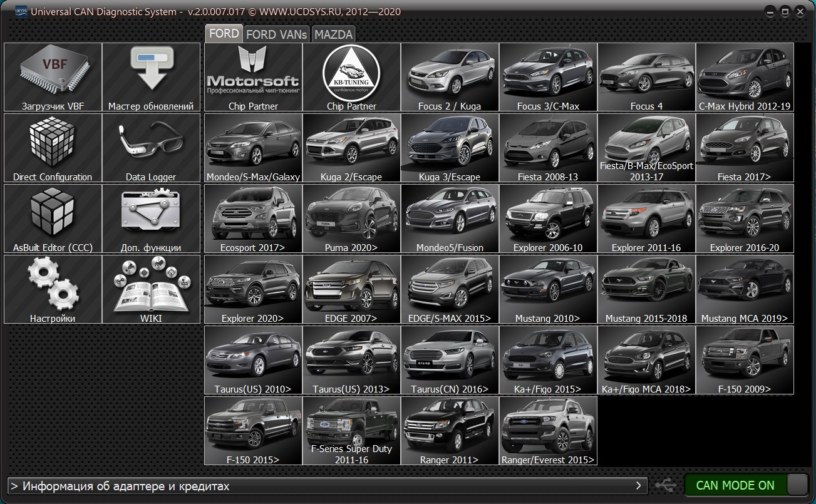The width and height of the screenshot is (816, 504).
Task: Select Focus 3/C-Max vehicle thumbnail
Action: (x=548, y=77)
